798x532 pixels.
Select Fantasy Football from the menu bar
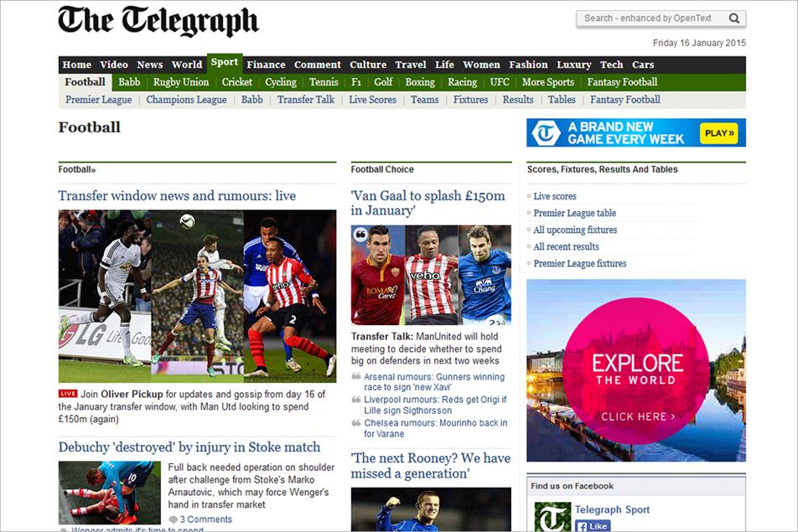(x=622, y=82)
